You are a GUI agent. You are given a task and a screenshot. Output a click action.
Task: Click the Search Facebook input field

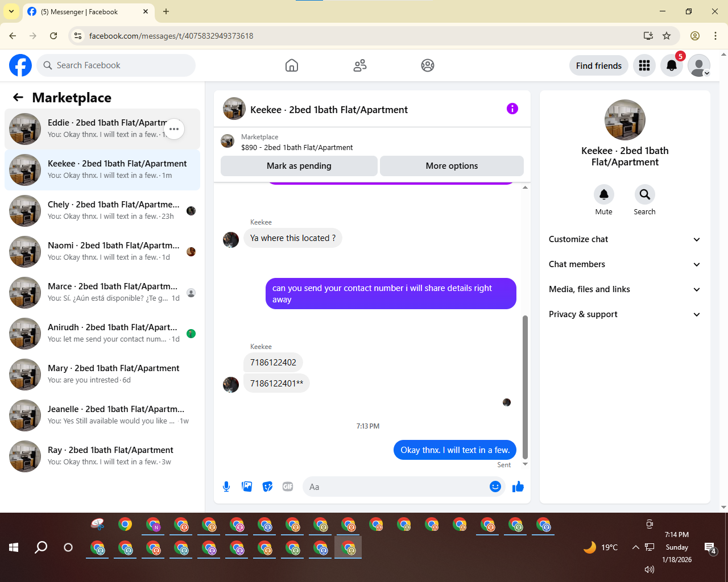pyautogui.click(x=116, y=65)
